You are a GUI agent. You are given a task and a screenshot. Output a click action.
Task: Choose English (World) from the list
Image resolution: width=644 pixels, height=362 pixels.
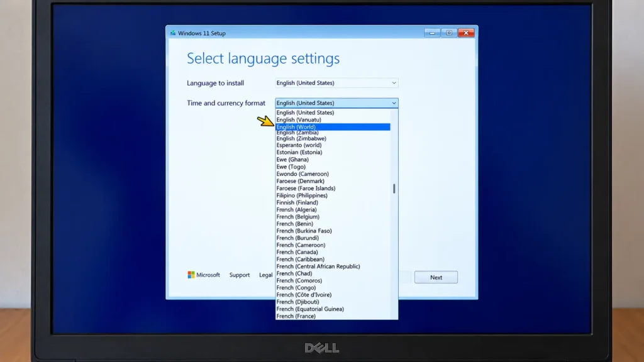[333, 127]
